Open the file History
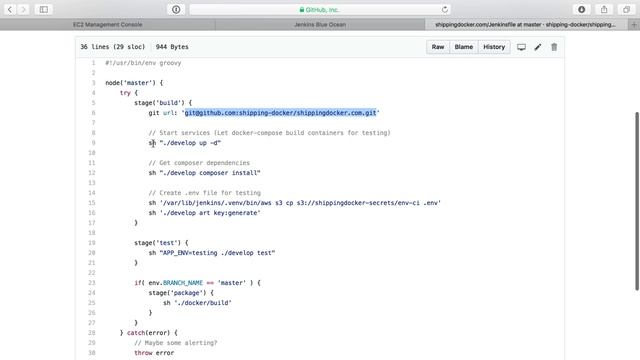Viewport: 640px width, 360px height. click(494, 47)
